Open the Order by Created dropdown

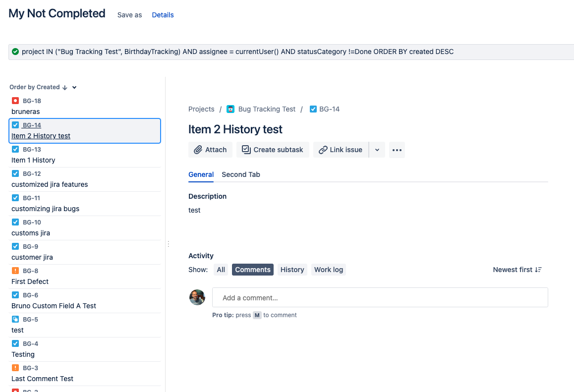point(73,87)
